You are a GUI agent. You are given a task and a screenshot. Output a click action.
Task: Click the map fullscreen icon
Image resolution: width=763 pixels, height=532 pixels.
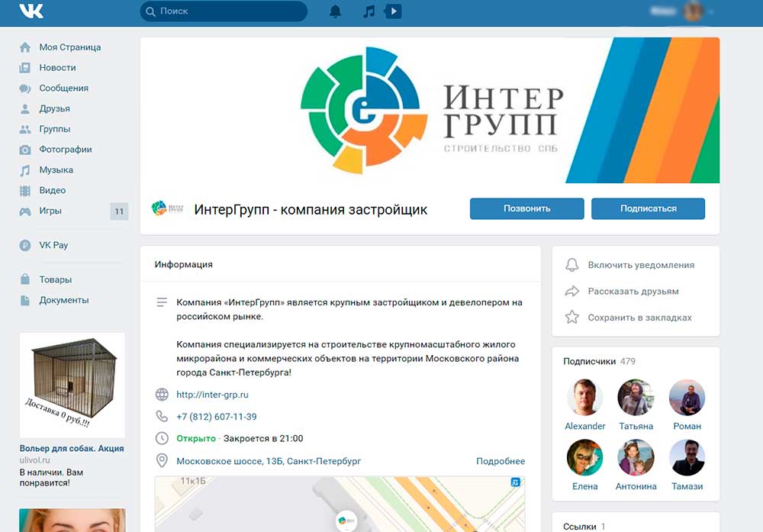click(x=515, y=482)
